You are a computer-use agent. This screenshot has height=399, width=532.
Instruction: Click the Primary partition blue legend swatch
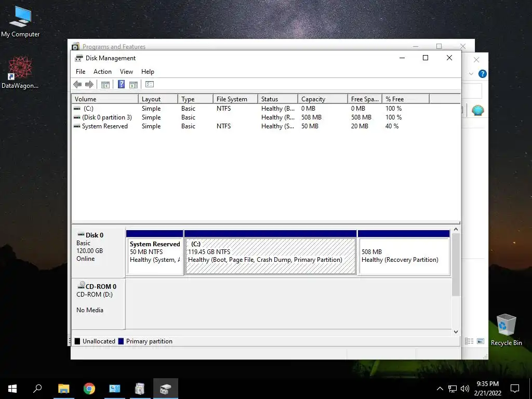pos(121,341)
